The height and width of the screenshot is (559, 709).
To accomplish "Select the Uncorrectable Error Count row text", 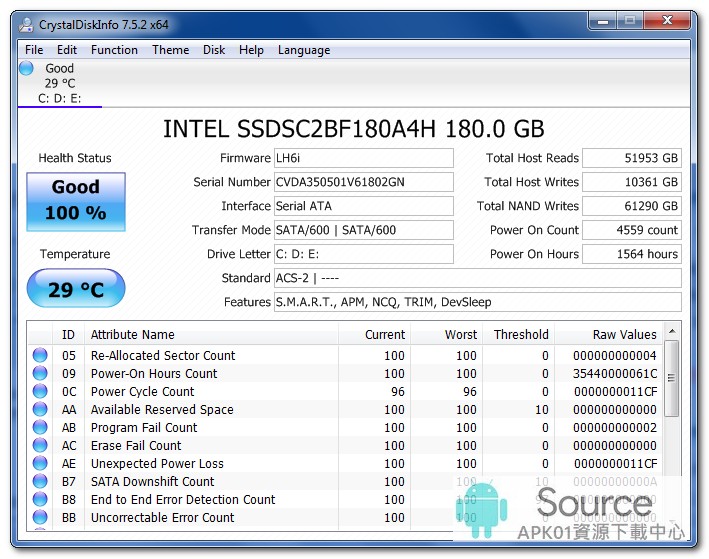I will (162, 518).
